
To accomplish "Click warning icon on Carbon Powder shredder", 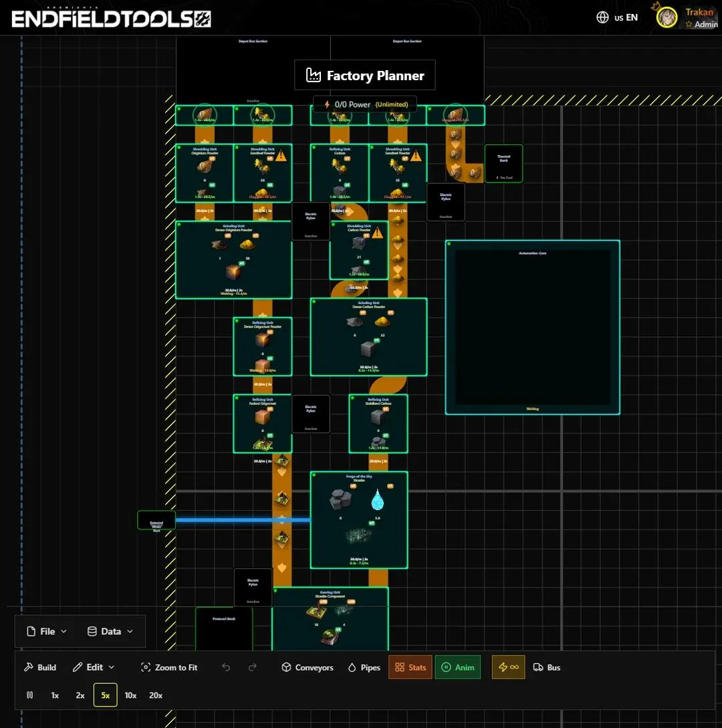I will (x=377, y=233).
